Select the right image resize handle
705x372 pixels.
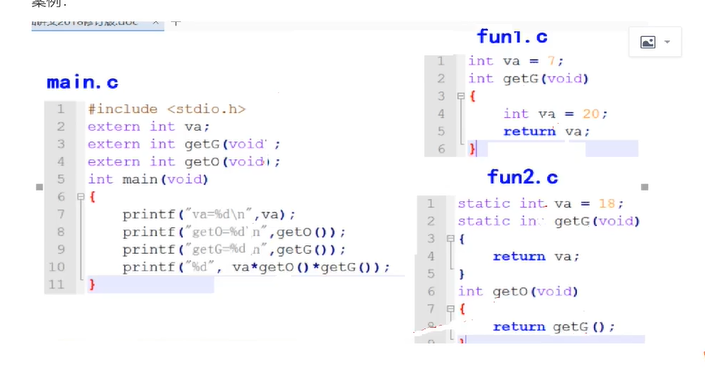(x=644, y=187)
